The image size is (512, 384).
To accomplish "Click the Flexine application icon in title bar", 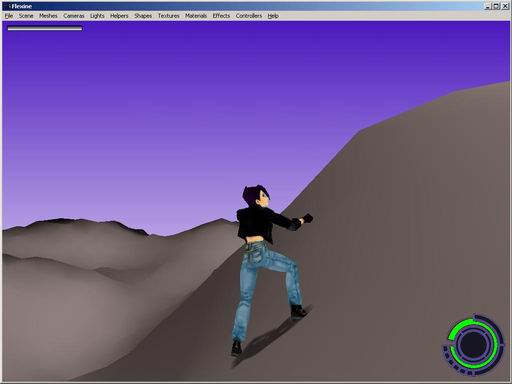I will (x=7, y=6).
